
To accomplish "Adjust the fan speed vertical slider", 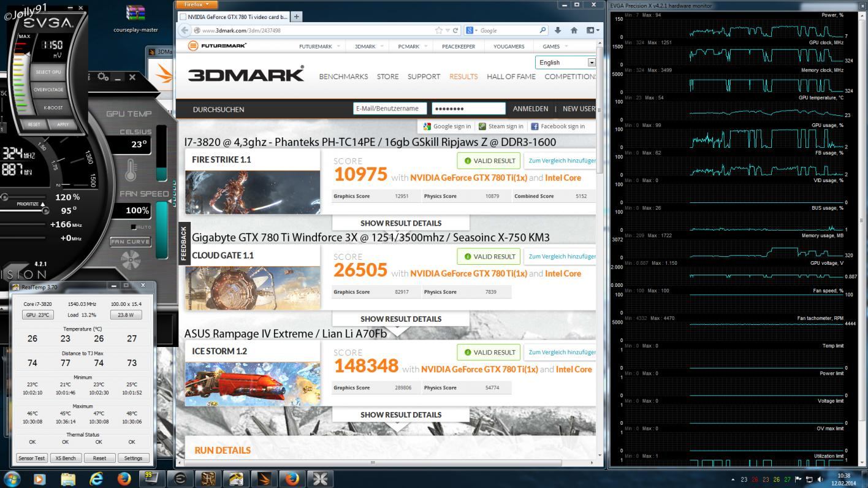I will coord(162,230).
